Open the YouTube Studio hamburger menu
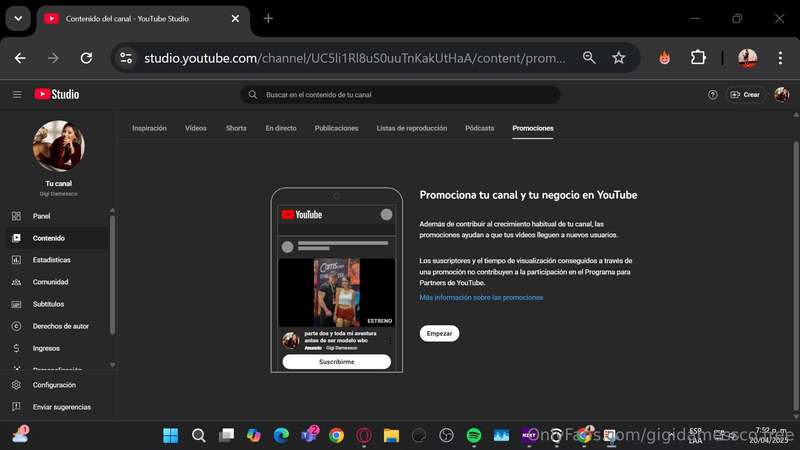 pyautogui.click(x=17, y=94)
